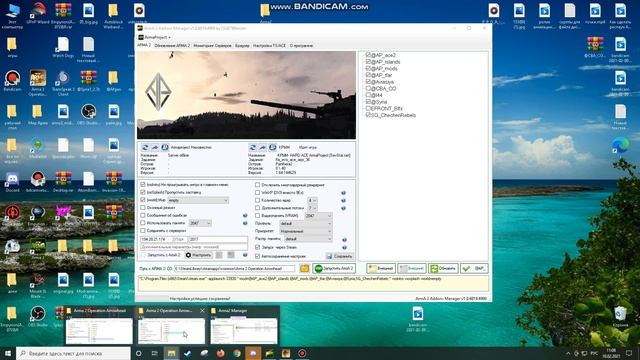Click the checkmark button under the mod list
640x360 pixels.
pos(474,269)
